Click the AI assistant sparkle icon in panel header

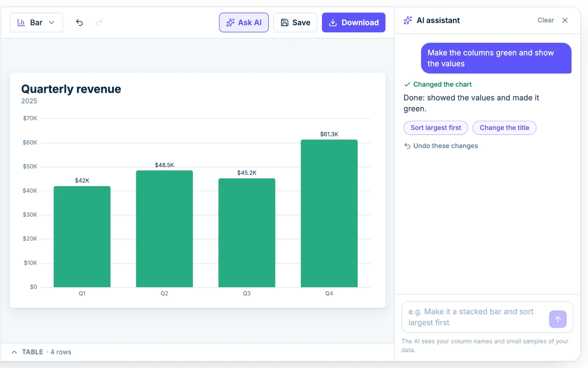[408, 20]
